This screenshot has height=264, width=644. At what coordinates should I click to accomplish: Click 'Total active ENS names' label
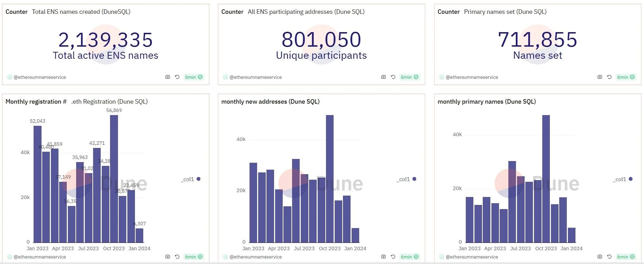pyautogui.click(x=106, y=56)
